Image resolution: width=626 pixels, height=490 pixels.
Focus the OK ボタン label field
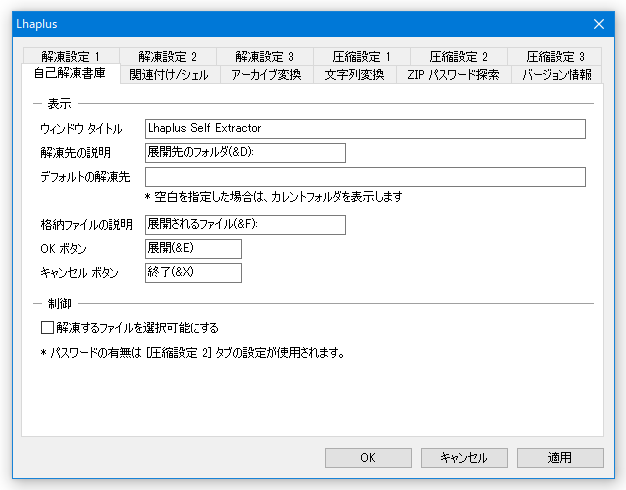coord(193,248)
